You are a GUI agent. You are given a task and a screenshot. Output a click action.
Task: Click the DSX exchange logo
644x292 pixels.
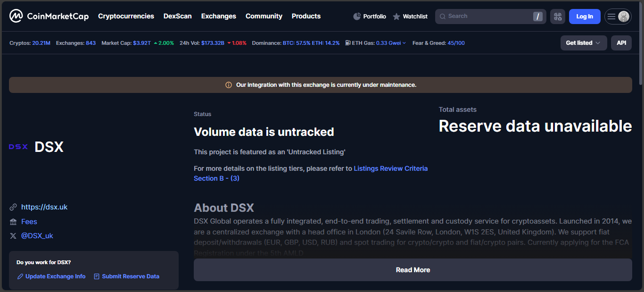18,147
